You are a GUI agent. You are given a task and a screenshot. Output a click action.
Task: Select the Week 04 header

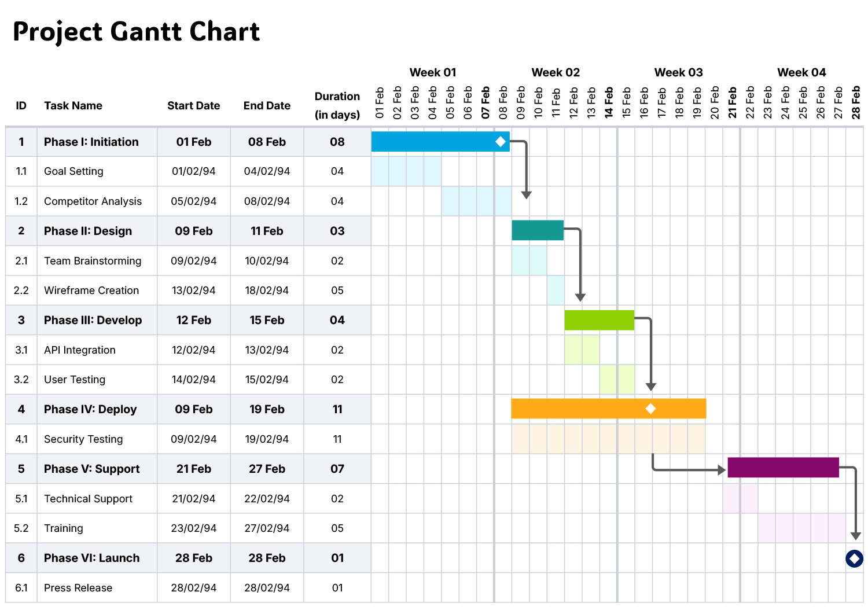(x=801, y=72)
